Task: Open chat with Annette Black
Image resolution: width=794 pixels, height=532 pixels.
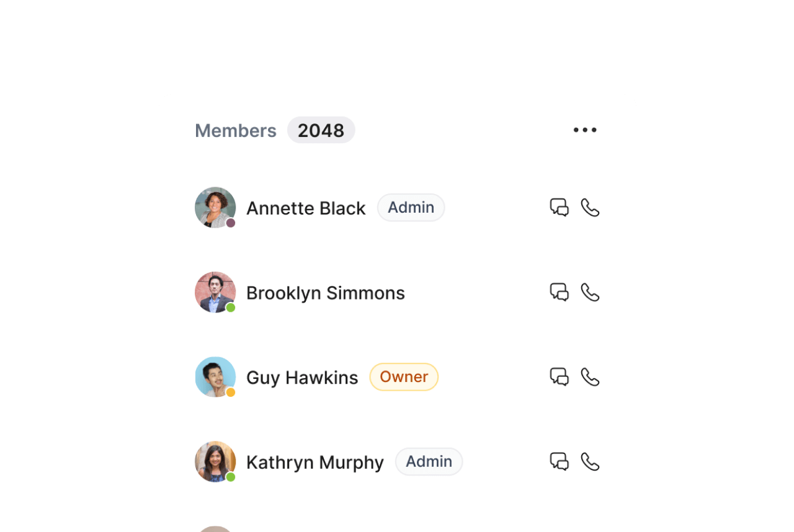Action: (559, 207)
